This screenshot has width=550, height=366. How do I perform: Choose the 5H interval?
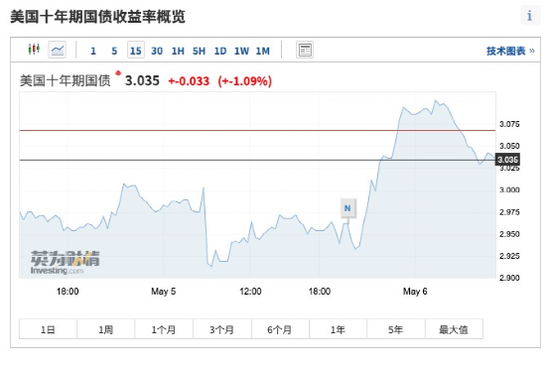(199, 51)
